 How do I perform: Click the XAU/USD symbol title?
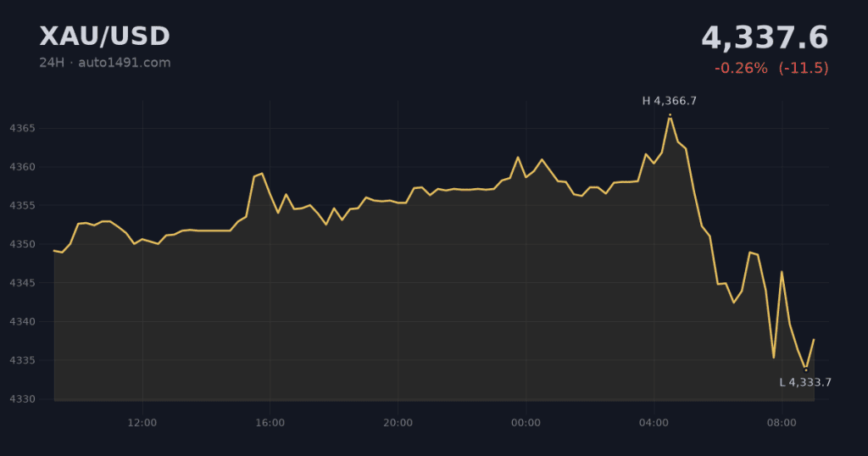click(104, 36)
